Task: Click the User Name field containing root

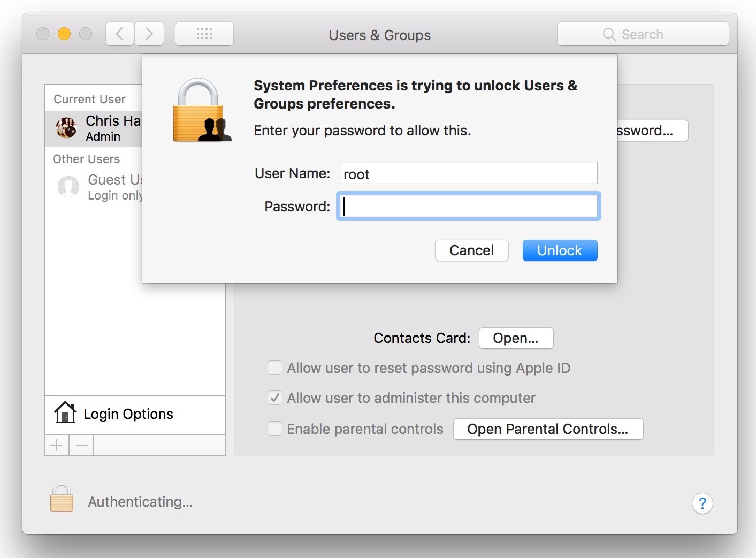Action: tap(469, 173)
